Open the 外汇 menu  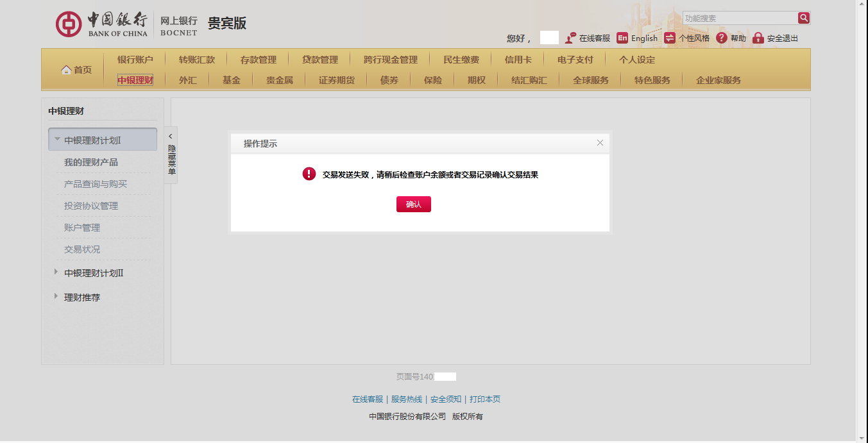[188, 80]
